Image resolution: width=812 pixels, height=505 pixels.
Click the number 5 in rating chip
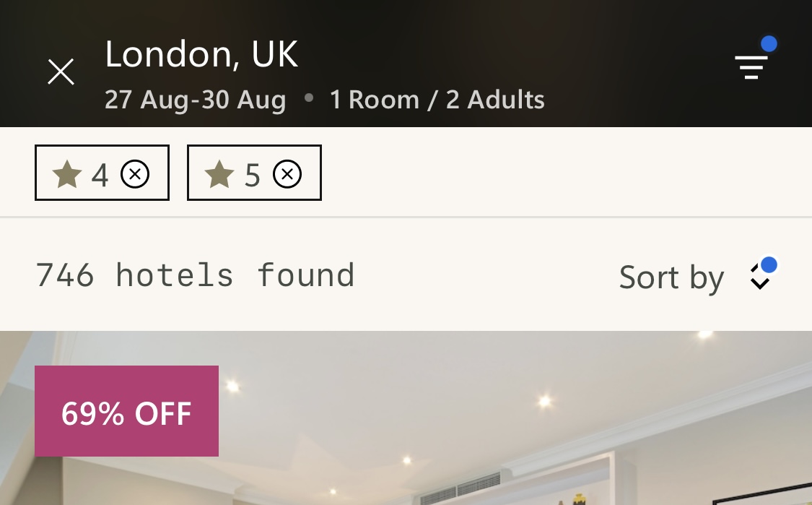click(252, 175)
